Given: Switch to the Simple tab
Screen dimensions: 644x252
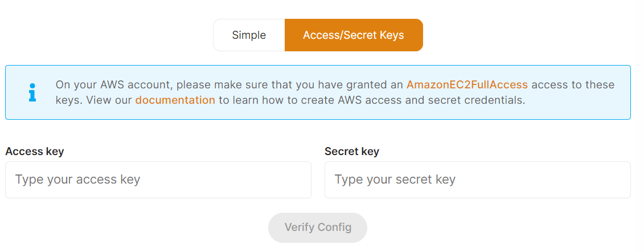Looking at the screenshot, I should coord(249,35).
